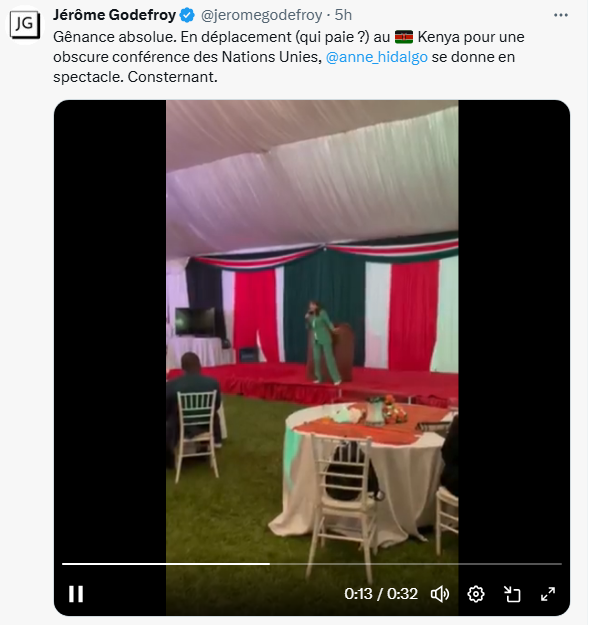Open Jérôme Godefroy's profile via display name
The width and height of the screenshot is (590, 625).
click(114, 15)
